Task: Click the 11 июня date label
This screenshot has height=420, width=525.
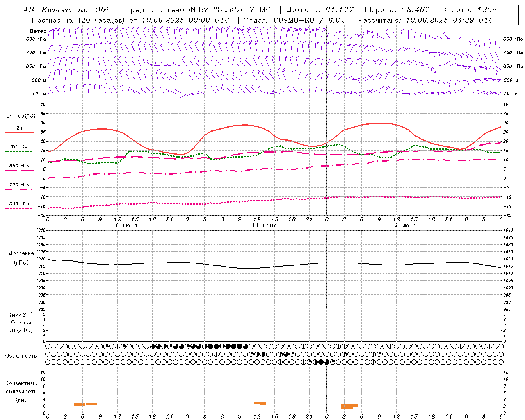Action: click(x=264, y=226)
